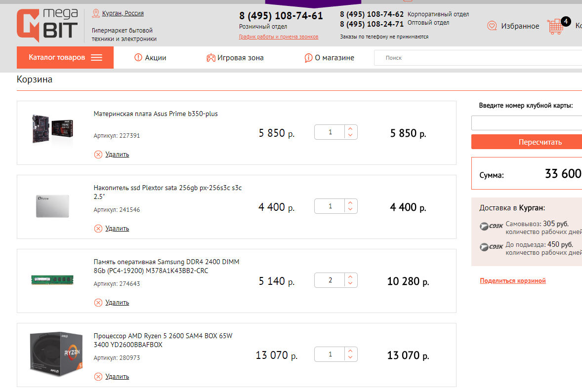This screenshot has height=392, width=582.
Task: Click the gamepad icon beside Игровая зона
Action: coord(211,58)
